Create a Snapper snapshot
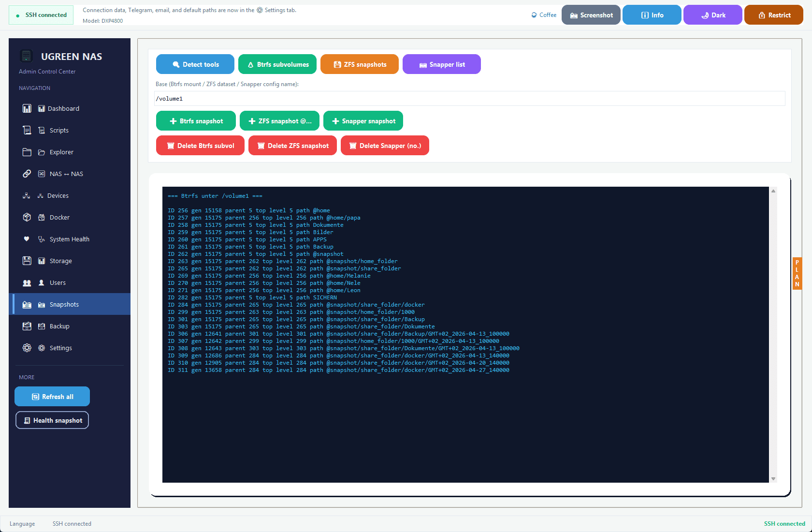Image resolution: width=812 pixels, height=532 pixels. coord(363,121)
